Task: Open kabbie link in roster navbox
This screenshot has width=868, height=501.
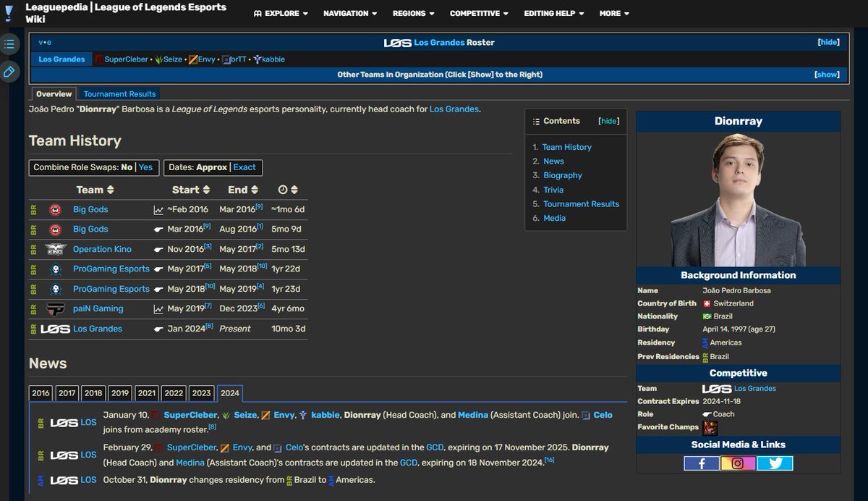Action: click(273, 59)
